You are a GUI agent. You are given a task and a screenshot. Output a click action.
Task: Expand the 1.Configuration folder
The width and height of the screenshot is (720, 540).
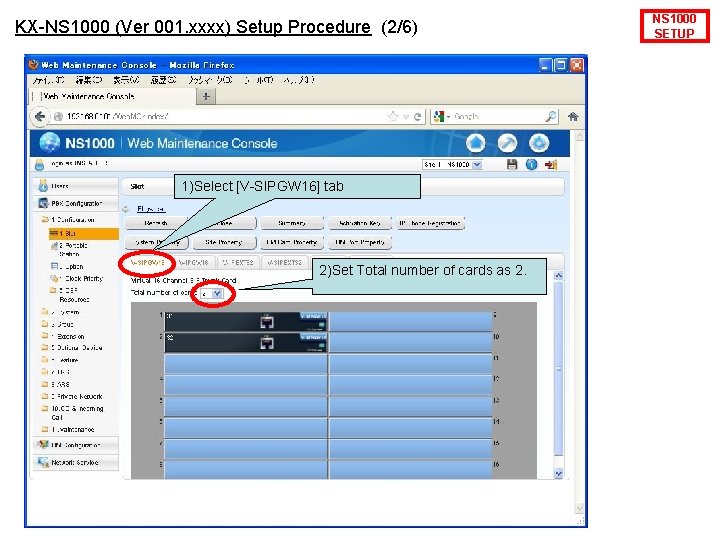click(68, 219)
